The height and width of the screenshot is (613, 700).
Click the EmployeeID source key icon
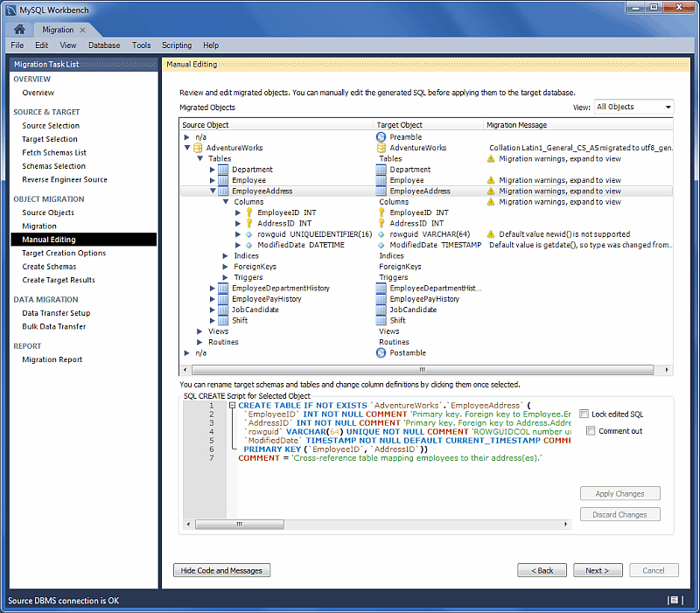[x=248, y=212]
